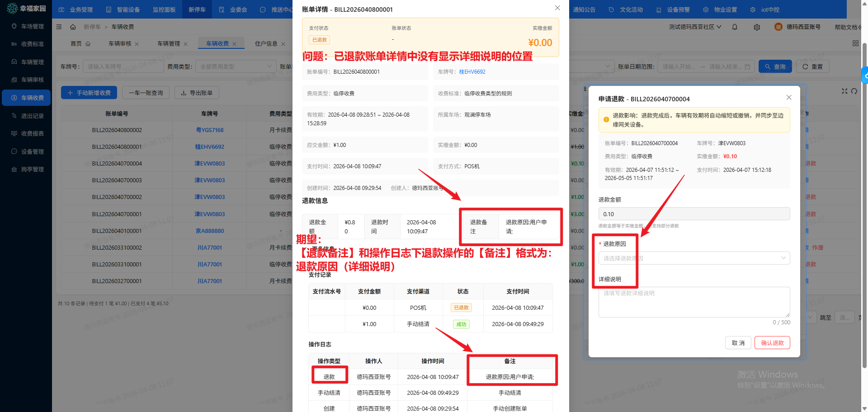
Task: Close the 车辆审核 tab with its X
Action: [x=137, y=44]
